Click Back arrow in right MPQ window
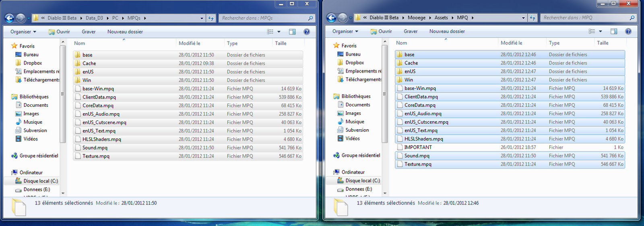 [331, 18]
